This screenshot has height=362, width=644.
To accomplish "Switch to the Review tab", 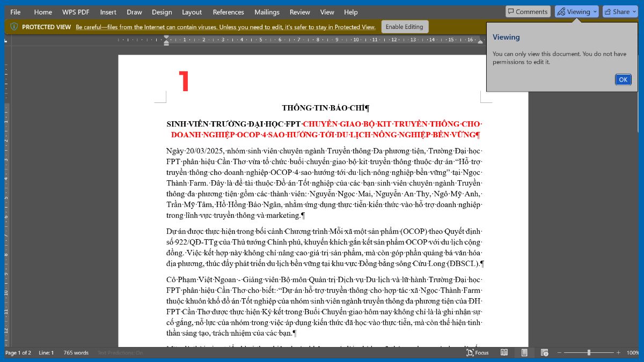I will click(x=299, y=12).
